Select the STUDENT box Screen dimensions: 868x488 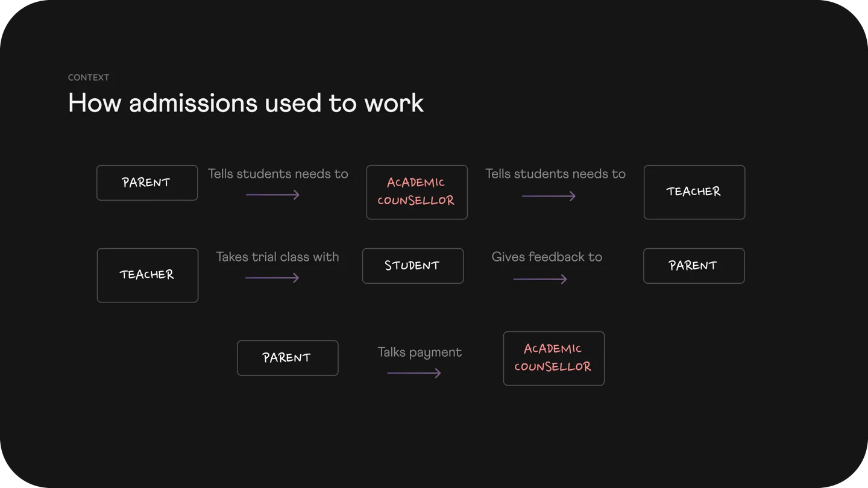tap(413, 266)
